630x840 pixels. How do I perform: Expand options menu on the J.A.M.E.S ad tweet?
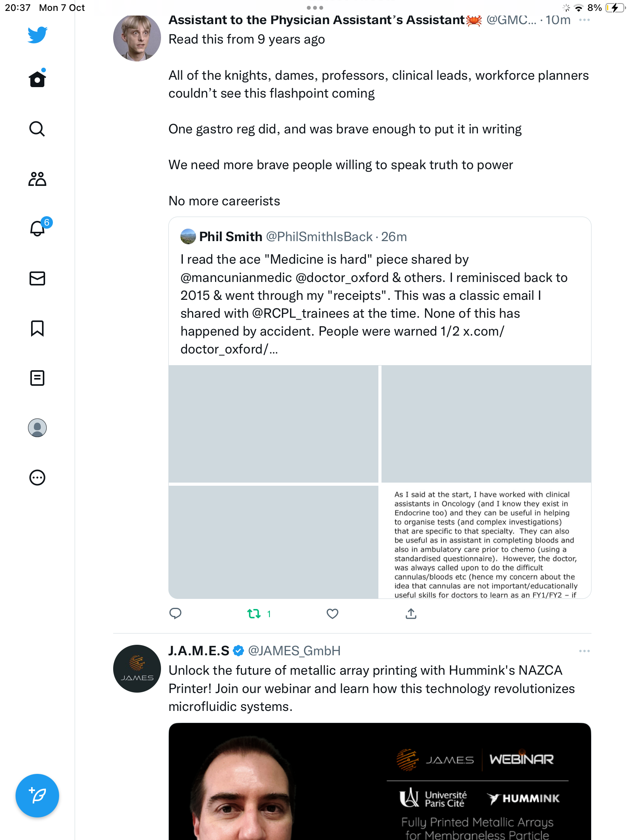point(584,651)
